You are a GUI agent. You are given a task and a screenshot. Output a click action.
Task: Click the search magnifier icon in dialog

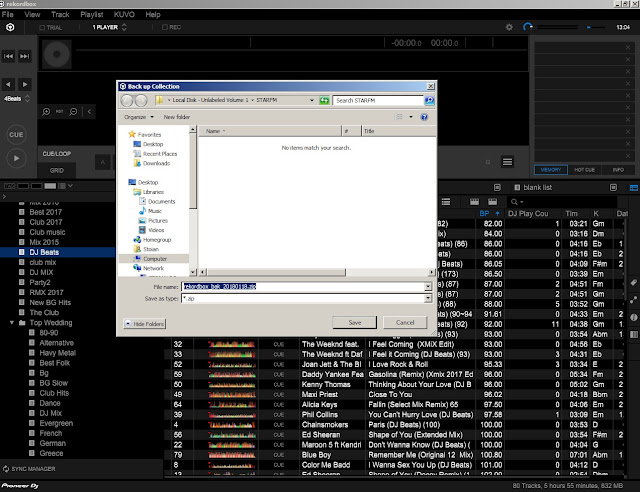(x=429, y=100)
